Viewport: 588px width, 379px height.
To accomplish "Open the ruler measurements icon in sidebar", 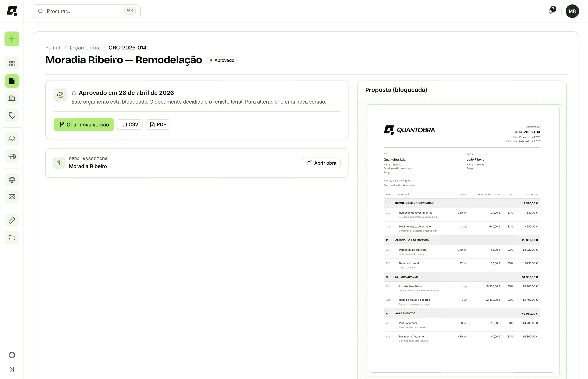I will point(12,220).
